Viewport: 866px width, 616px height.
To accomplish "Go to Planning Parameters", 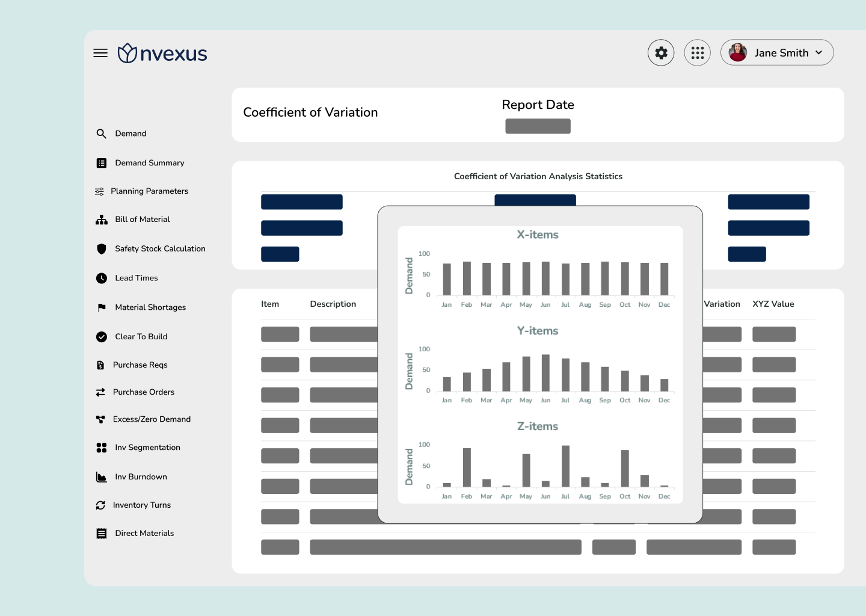I will 149,191.
